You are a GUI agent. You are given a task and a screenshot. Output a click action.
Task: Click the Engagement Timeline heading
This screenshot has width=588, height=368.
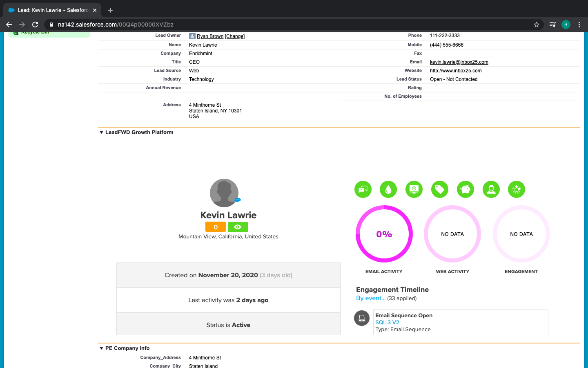pos(392,289)
